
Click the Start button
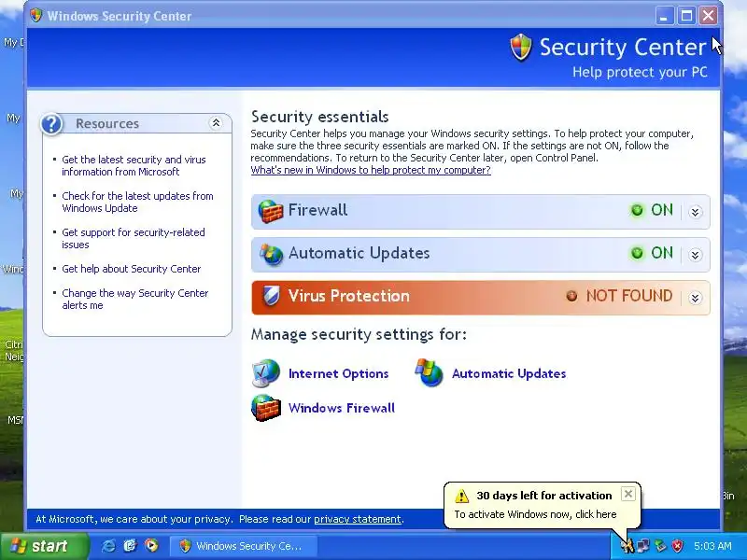[x=45, y=546]
